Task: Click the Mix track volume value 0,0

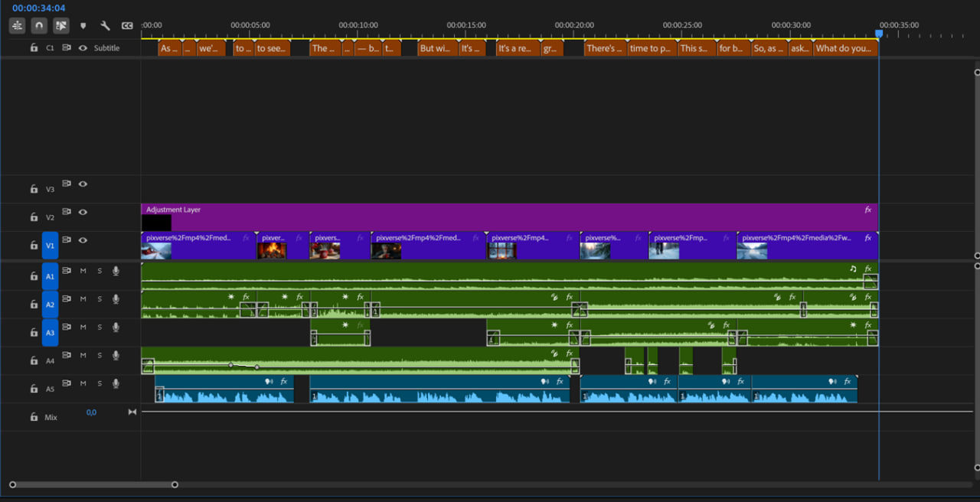Action: (91, 412)
